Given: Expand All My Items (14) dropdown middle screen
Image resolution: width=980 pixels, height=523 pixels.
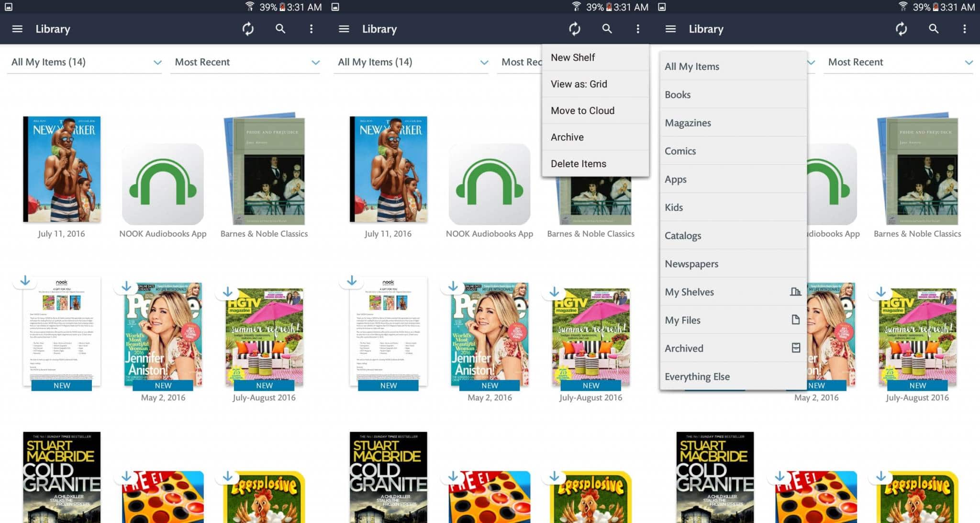Looking at the screenshot, I should point(411,62).
